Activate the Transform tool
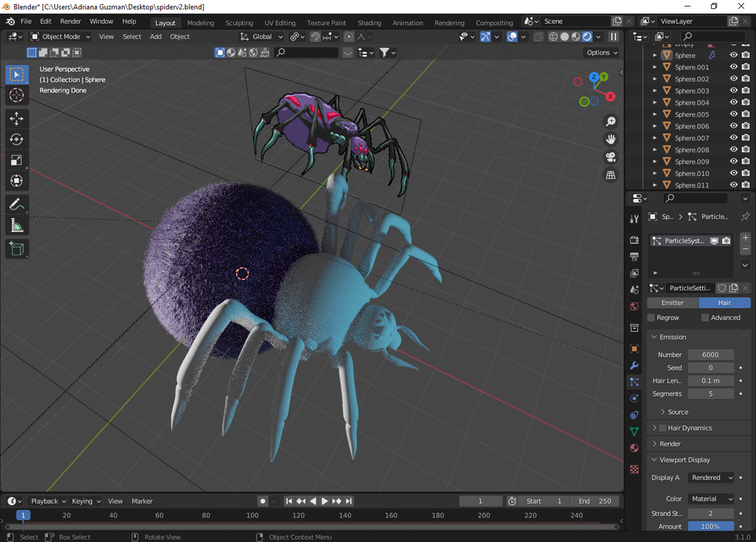756x542 pixels. point(17,181)
